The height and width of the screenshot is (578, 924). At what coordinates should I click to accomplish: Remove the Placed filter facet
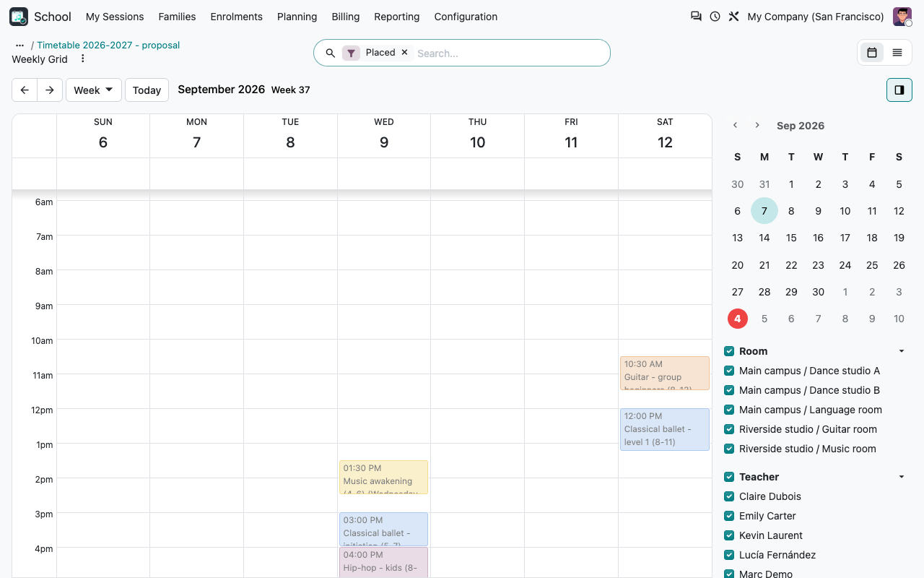click(404, 53)
